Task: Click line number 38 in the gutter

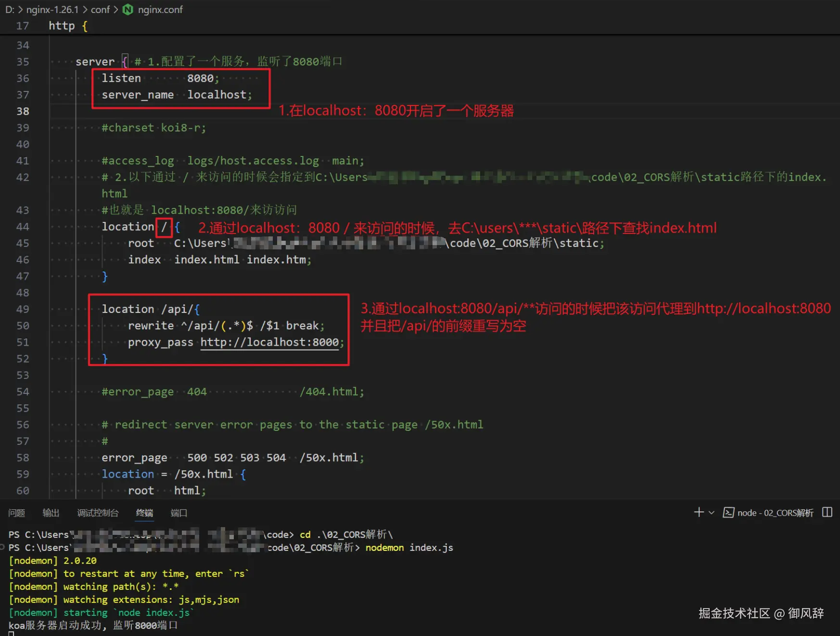Action: coord(23,111)
